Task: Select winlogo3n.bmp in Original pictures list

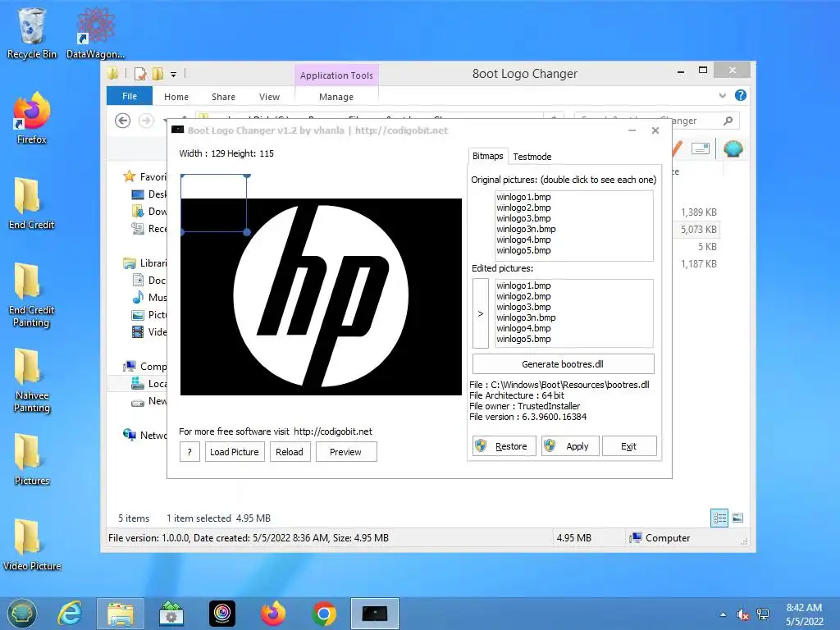Action: tap(526, 229)
